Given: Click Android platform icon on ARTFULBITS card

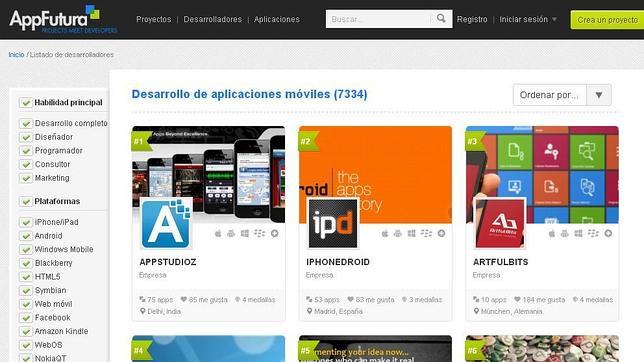Looking at the screenshot, I should 565,233.
